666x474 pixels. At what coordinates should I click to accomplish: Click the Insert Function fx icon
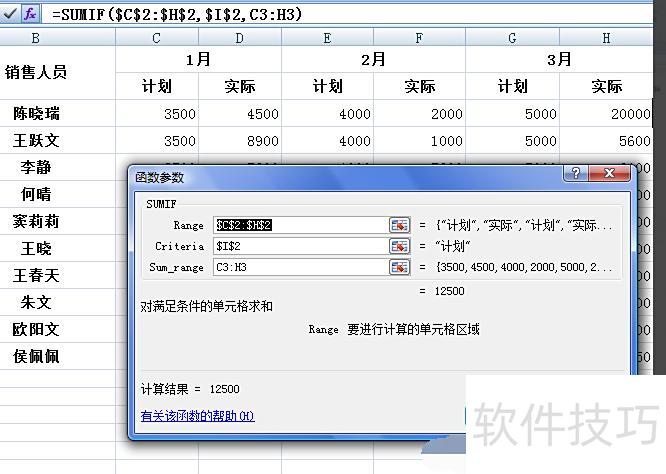click(x=30, y=14)
